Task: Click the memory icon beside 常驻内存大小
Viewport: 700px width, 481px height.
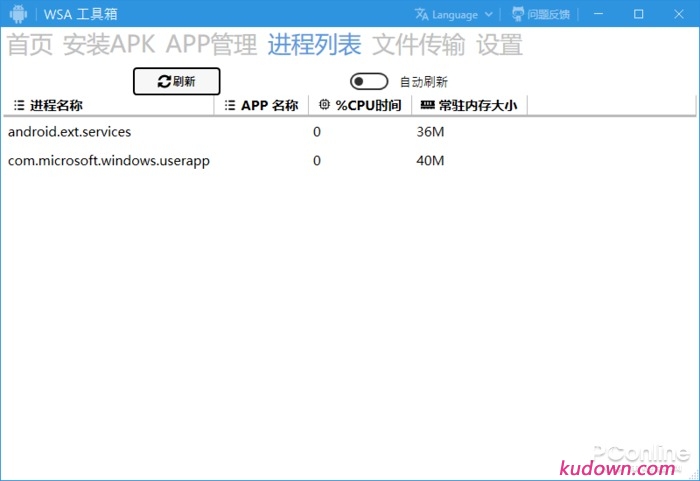Action: click(x=427, y=105)
